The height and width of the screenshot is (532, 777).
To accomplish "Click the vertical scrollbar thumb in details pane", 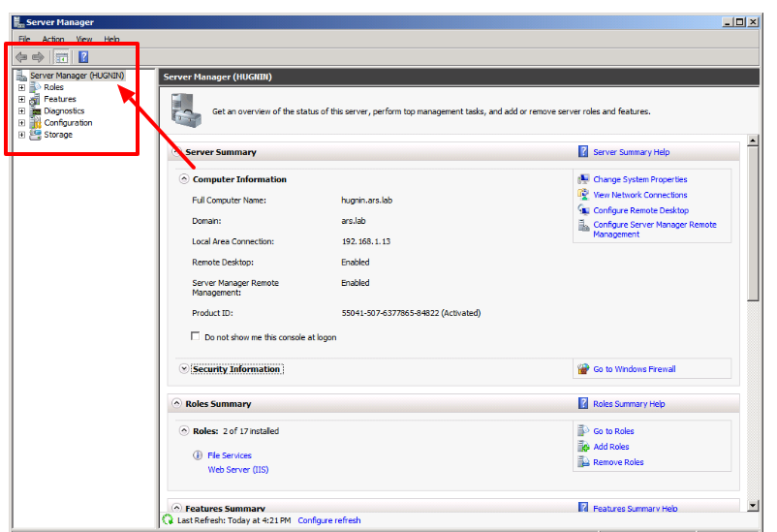I will 753,224.
